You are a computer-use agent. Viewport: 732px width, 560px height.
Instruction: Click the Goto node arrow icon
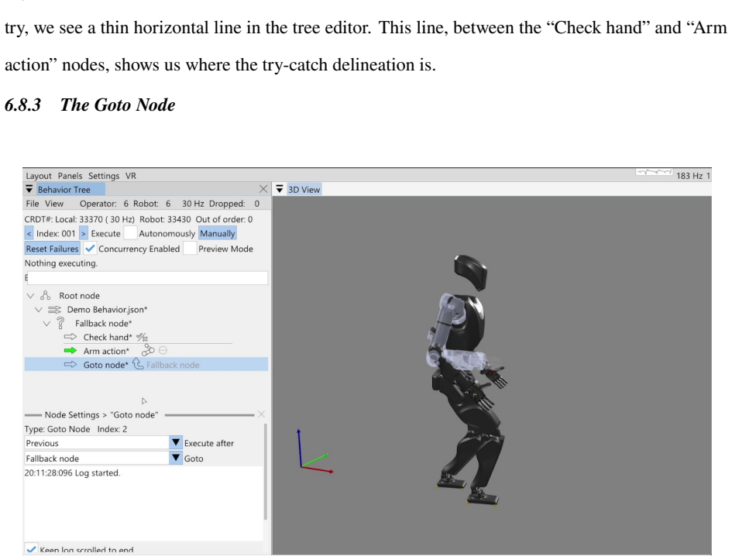[x=70, y=365]
